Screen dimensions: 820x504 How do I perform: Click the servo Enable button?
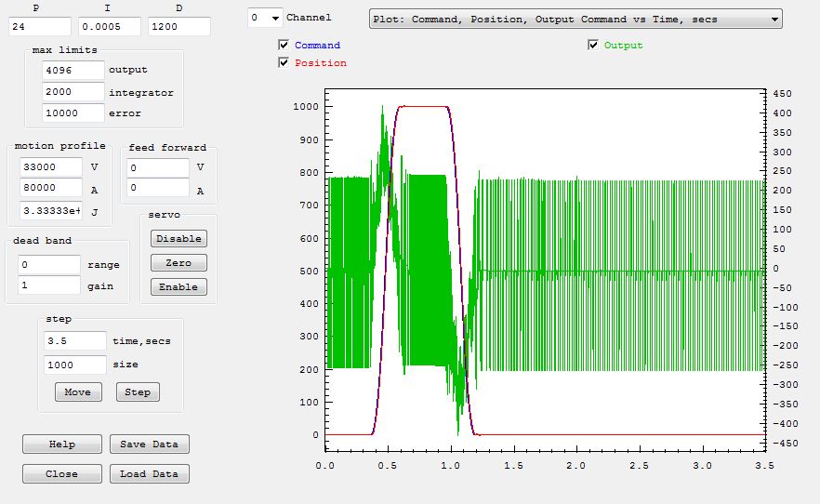tap(179, 287)
